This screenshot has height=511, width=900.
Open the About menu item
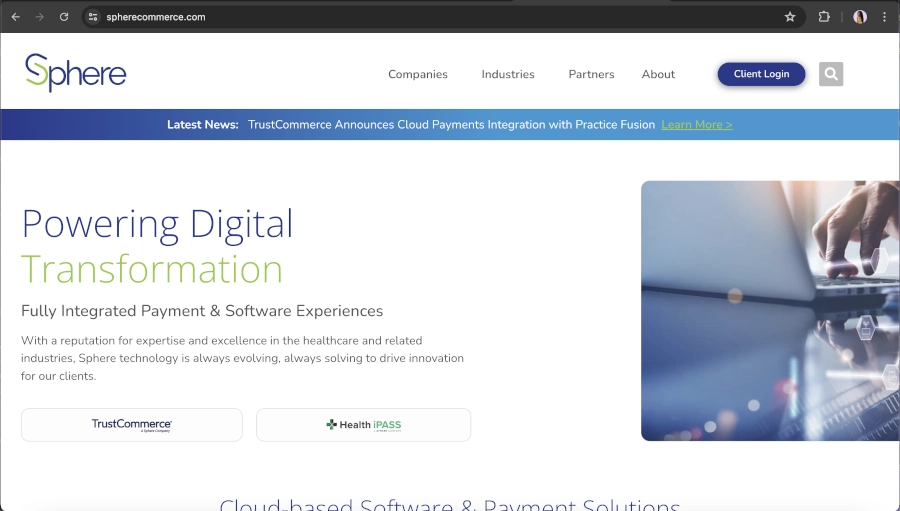click(658, 74)
